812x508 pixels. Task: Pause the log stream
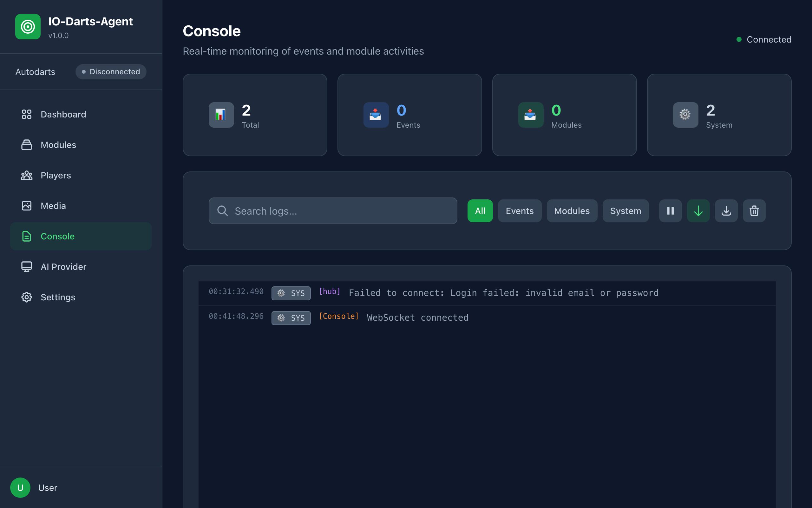[x=670, y=211]
